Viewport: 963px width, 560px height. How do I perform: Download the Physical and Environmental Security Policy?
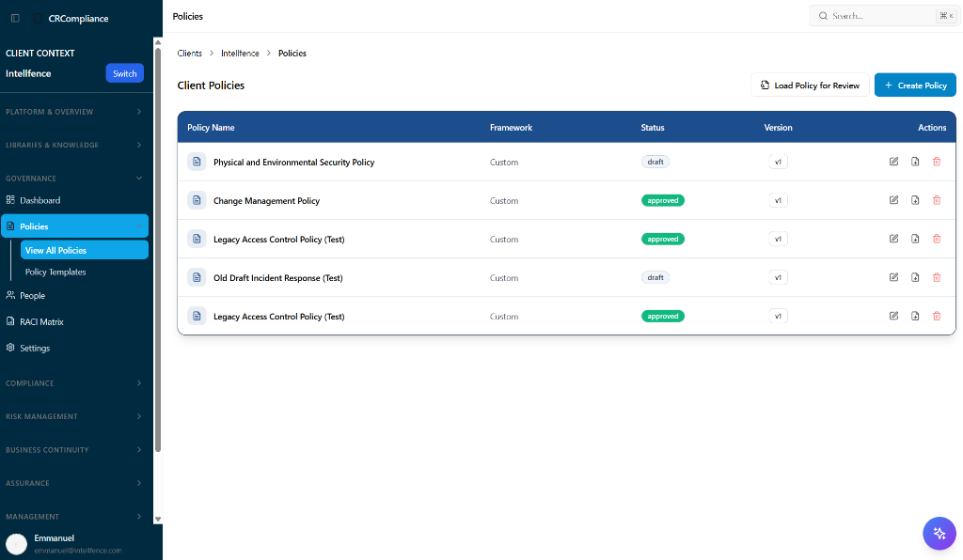[915, 162]
